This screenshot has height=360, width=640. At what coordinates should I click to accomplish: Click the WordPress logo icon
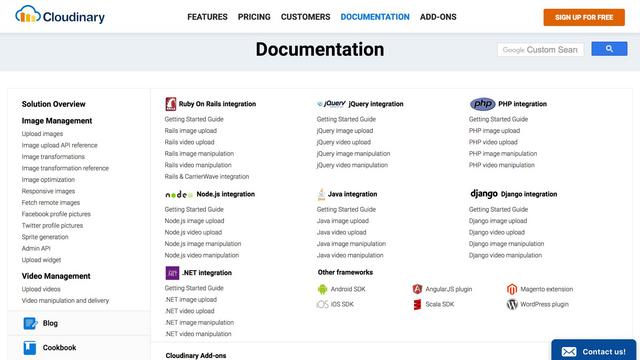click(512, 304)
